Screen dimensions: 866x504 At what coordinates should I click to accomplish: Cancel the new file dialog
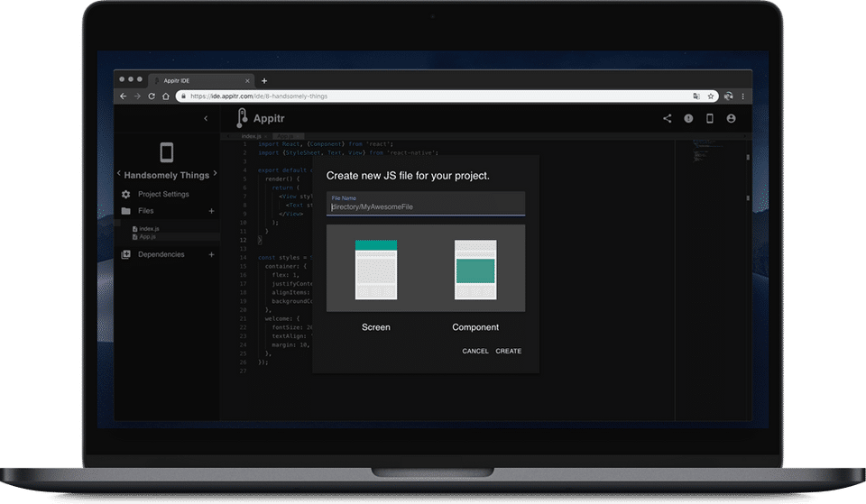pyautogui.click(x=475, y=351)
